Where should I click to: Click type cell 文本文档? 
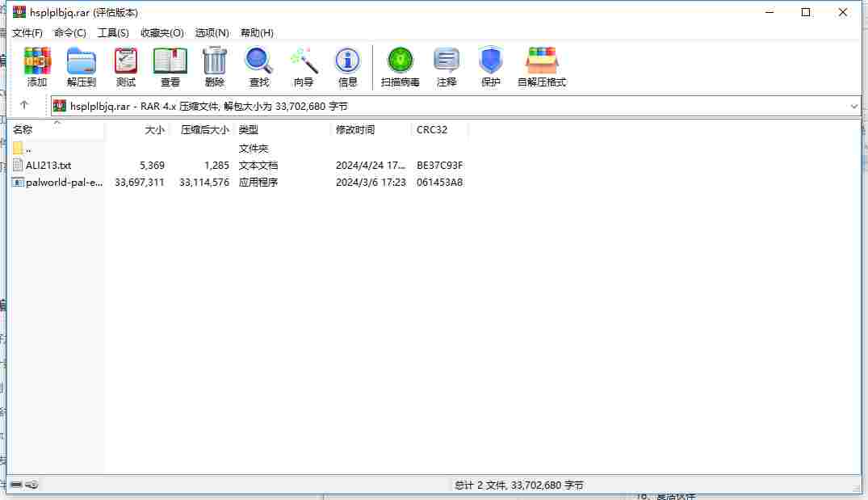click(258, 165)
